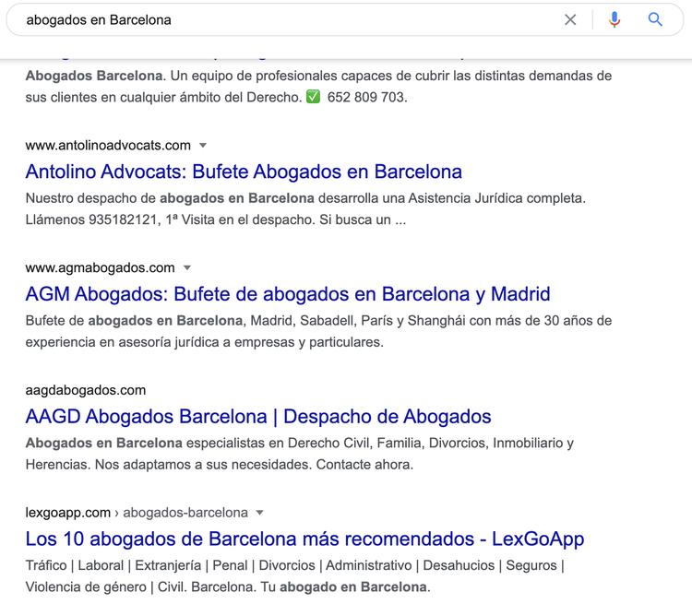Open dropdown arrow next to www.agmabogados.com
This screenshot has height=616, width=692.
point(187,267)
